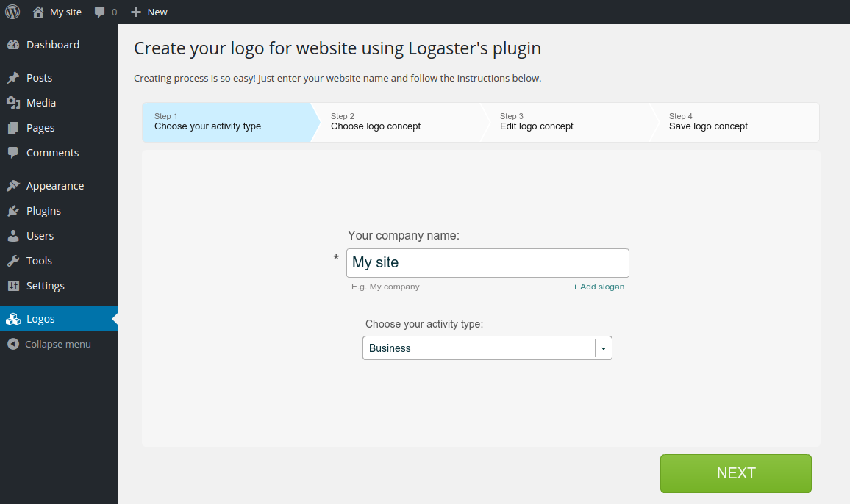Click the Add slogan link
The image size is (850, 504).
pos(599,287)
